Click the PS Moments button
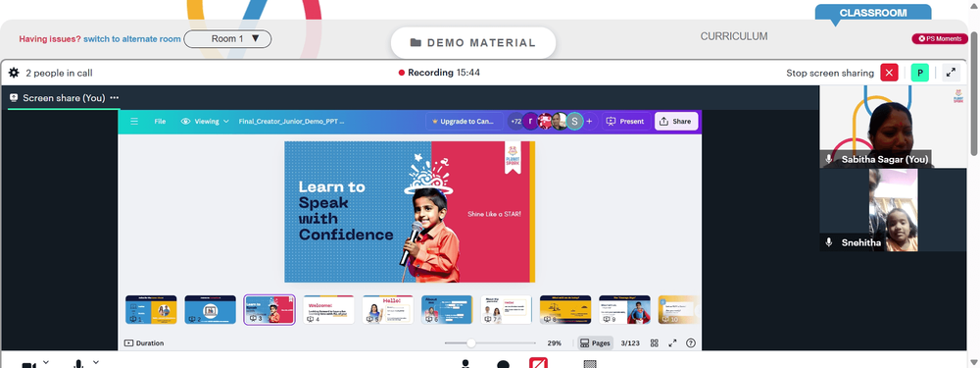 click(x=940, y=39)
